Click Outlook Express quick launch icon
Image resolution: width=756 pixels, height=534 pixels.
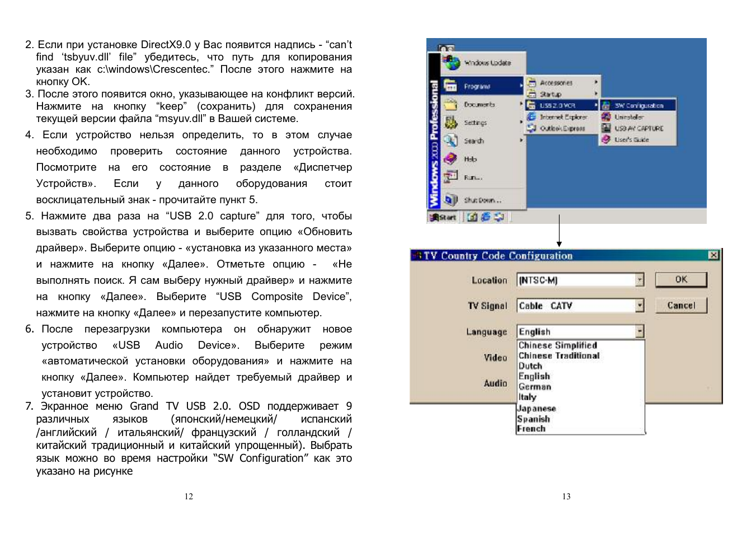pos(499,217)
